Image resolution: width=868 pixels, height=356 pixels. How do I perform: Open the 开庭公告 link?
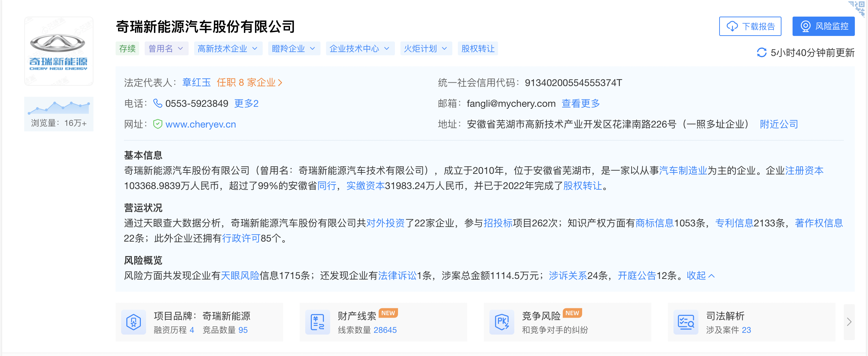pyautogui.click(x=637, y=275)
